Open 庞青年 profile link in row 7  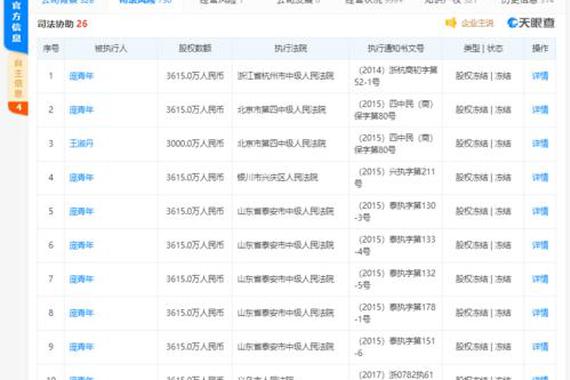81,279
